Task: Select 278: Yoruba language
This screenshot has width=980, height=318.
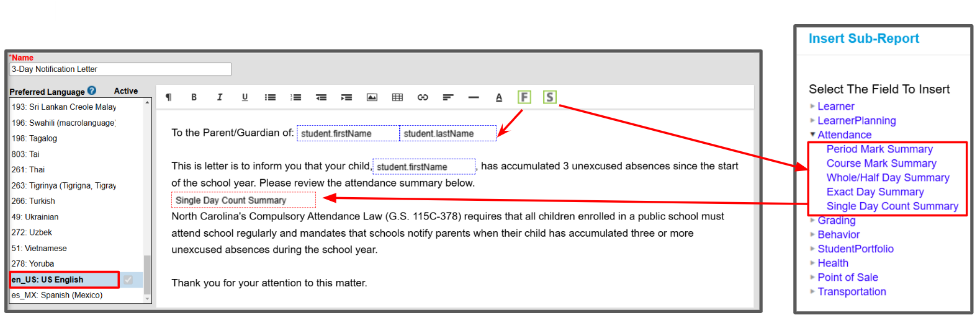Action: (33, 264)
